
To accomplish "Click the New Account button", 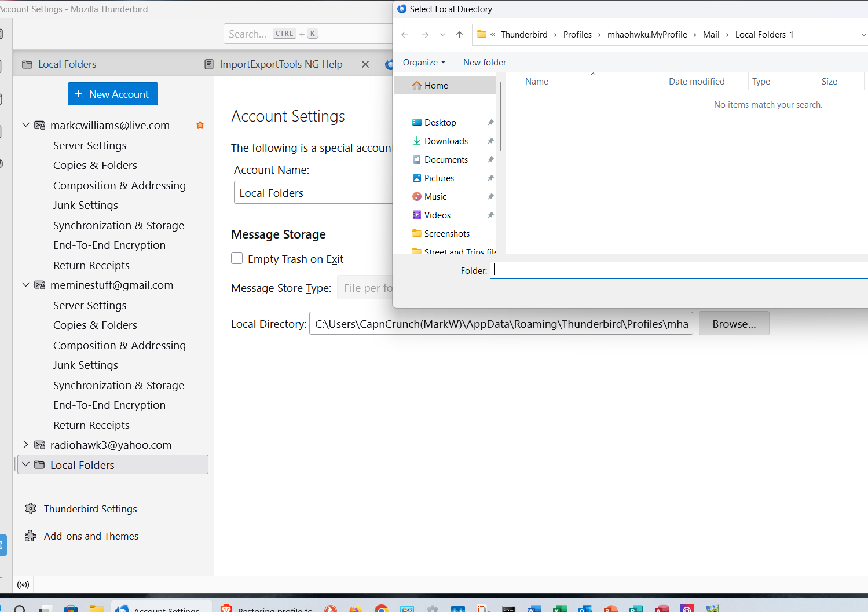I will [113, 94].
